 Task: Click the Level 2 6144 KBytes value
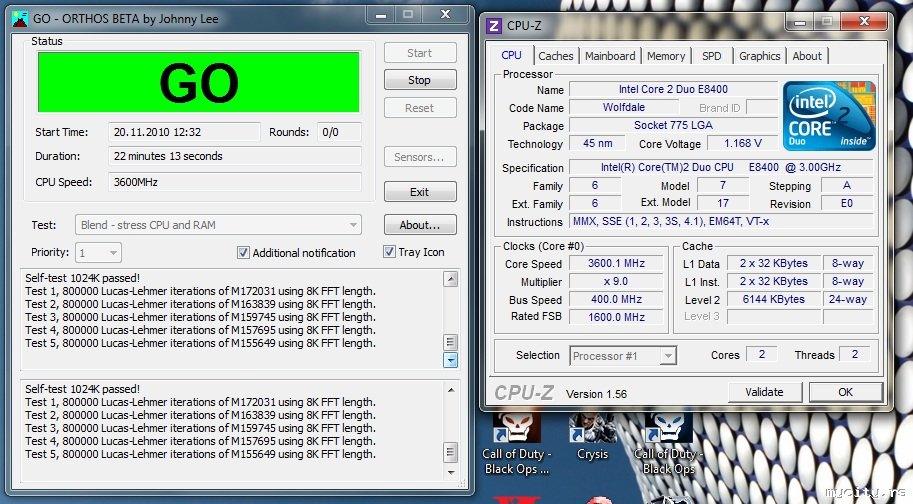click(x=774, y=299)
